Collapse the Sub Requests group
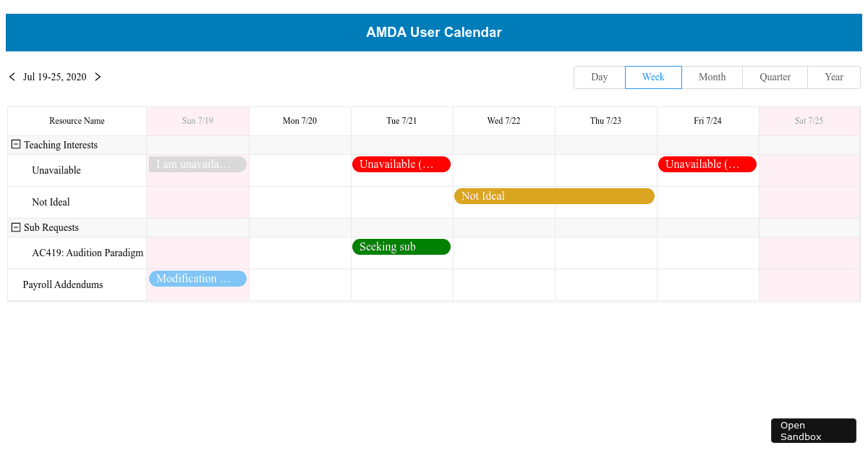 [16, 227]
